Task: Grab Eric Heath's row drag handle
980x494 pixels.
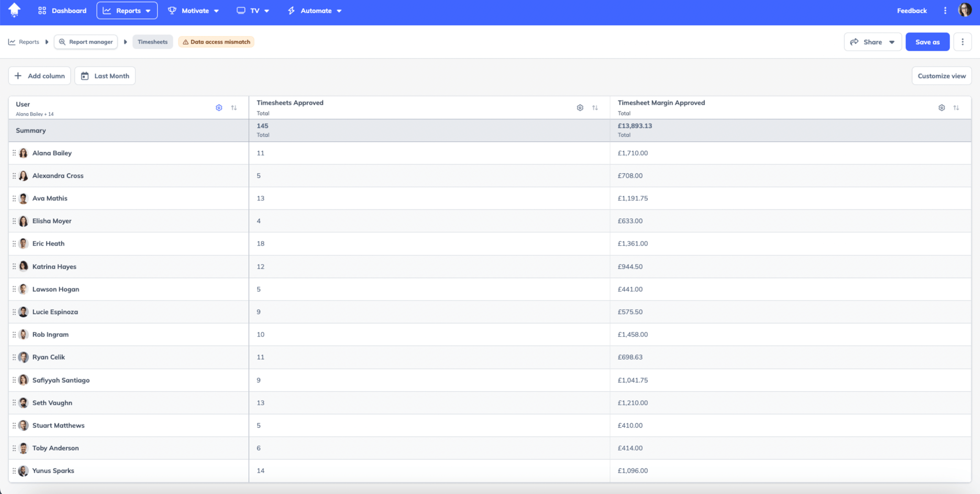Action: coord(14,243)
